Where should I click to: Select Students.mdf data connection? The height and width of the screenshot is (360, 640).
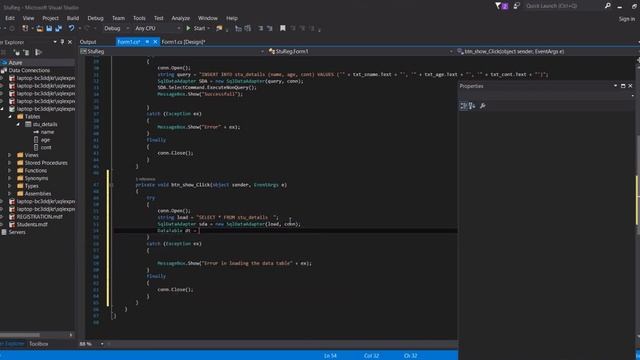pos(32,225)
